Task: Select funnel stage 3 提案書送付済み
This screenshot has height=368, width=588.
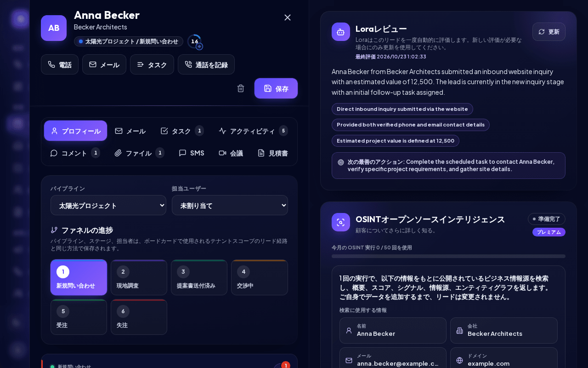Action: [199, 277]
